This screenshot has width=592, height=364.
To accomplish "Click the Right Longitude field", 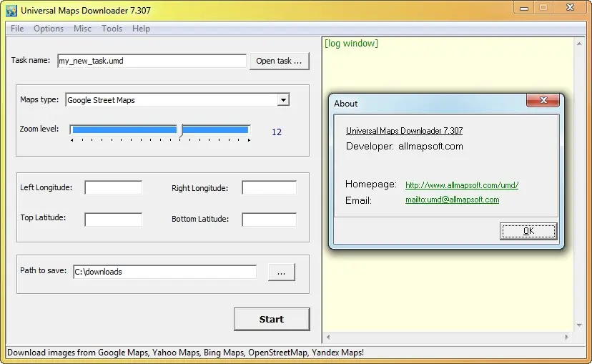I will (270, 187).
